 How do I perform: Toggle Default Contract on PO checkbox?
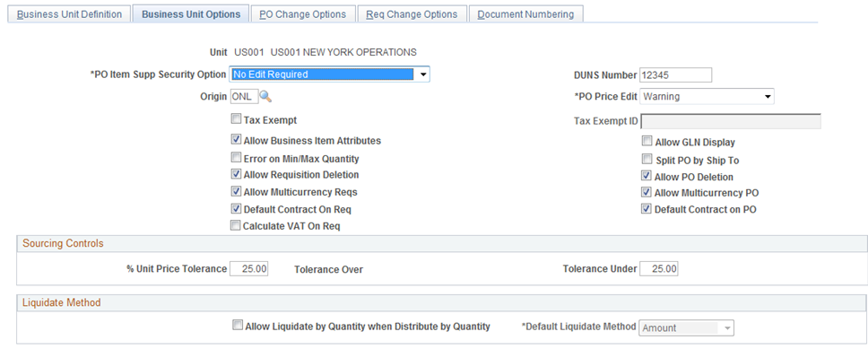pos(647,209)
